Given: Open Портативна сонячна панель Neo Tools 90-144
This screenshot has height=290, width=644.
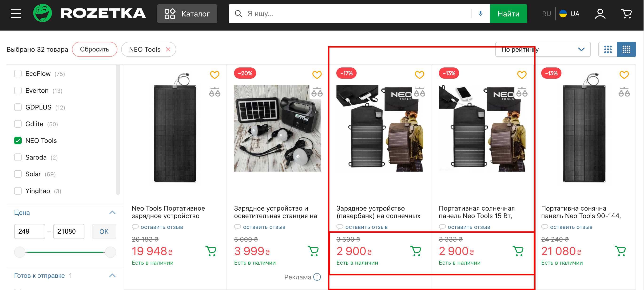Looking at the screenshot, I should (x=581, y=212).
